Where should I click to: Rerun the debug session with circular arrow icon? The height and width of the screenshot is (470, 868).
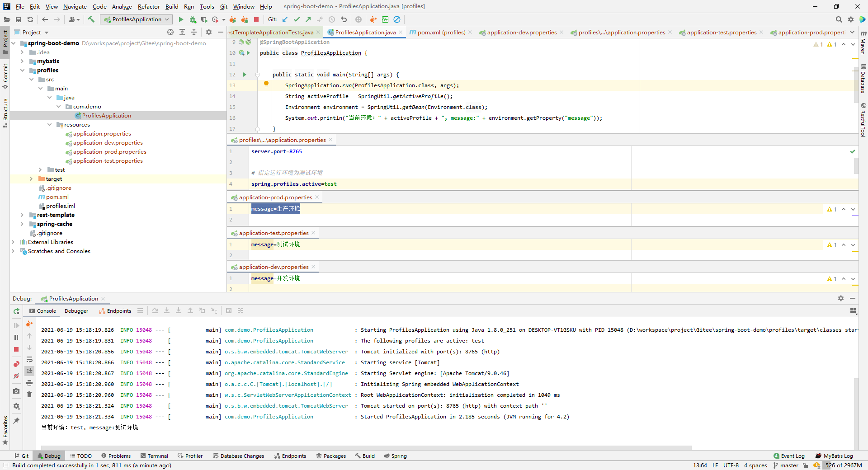click(x=16, y=311)
